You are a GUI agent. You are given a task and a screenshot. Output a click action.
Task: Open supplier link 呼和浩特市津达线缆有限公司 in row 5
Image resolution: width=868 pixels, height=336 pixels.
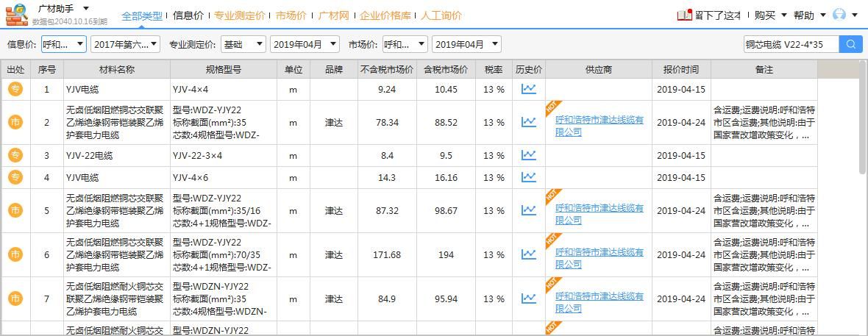click(600, 214)
